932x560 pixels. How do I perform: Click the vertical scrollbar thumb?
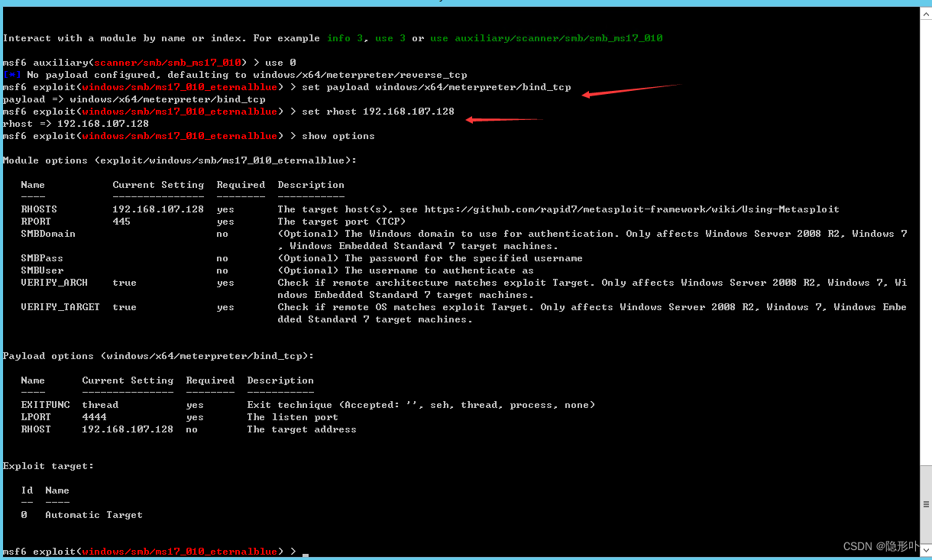[x=926, y=504]
